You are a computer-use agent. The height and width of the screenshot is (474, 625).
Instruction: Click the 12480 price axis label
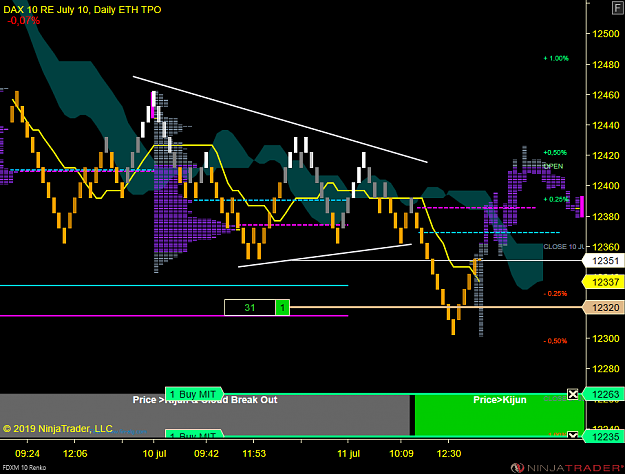pyautogui.click(x=606, y=65)
